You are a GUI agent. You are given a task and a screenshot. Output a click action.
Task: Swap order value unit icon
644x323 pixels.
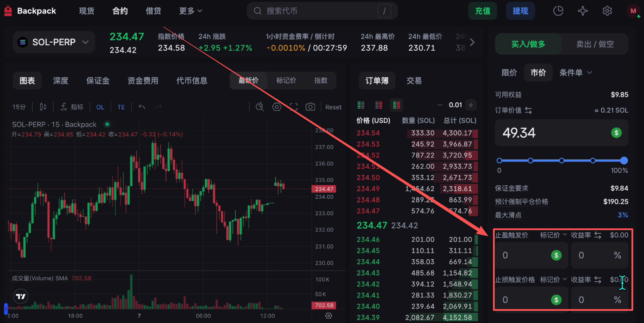tap(528, 110)
